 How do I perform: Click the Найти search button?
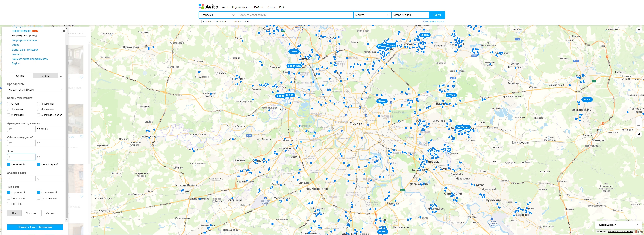[437, 15]
